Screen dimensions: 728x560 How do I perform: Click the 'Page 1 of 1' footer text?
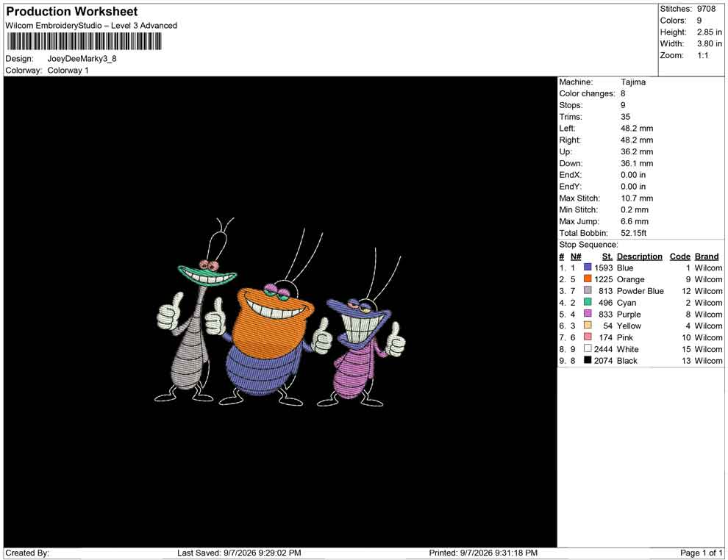pyautogui.click(x=701, y=553)
